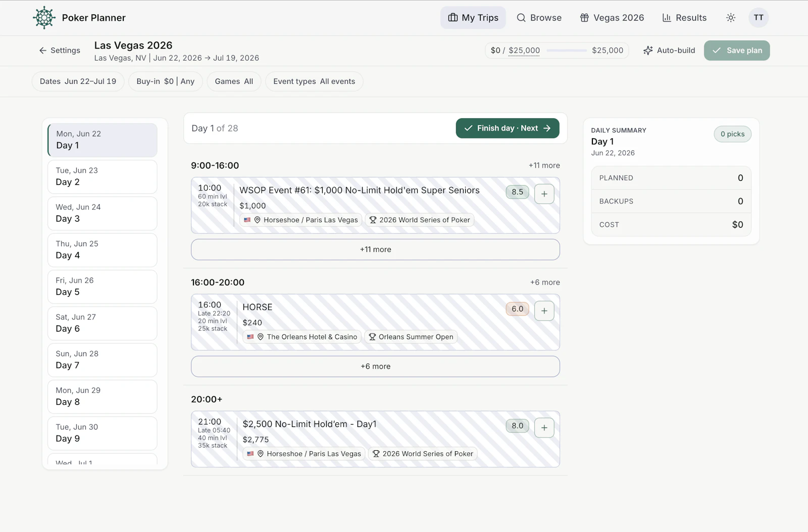Go back to Settings
Viewport: 808px width, 532px height.
point(60,50)
